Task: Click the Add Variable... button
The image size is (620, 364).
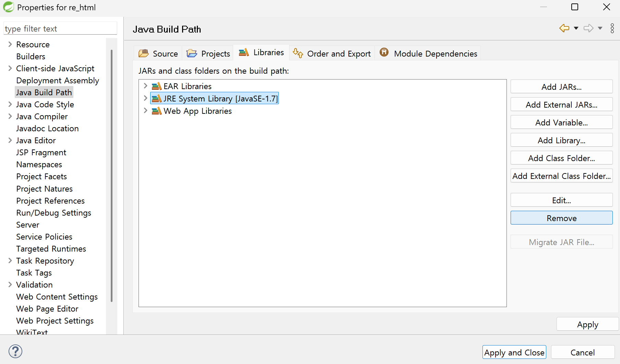Action: pos(561,122)
